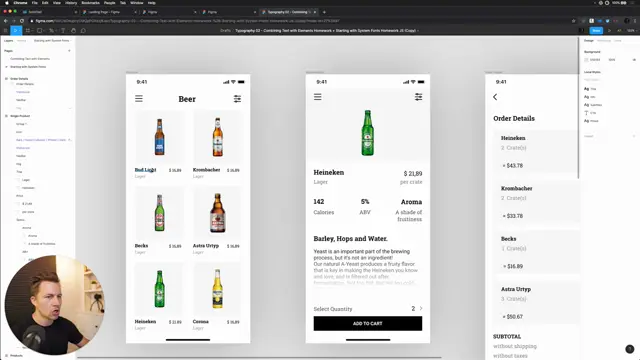Select the Pen tool

click(x=51, y=31)
